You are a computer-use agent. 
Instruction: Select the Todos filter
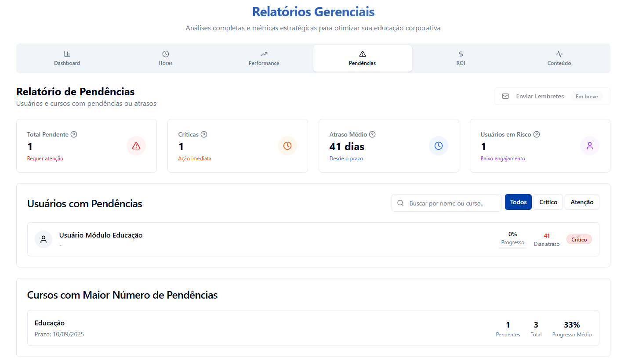click(x=518, y=202)
